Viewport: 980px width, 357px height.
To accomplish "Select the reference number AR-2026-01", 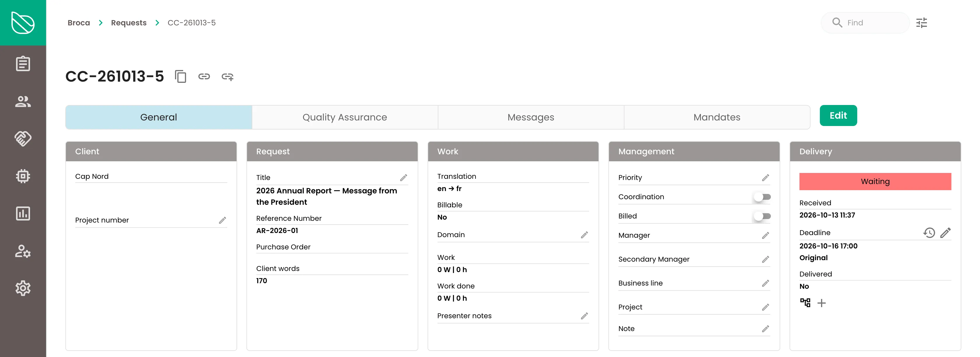I will coord(277,231).
